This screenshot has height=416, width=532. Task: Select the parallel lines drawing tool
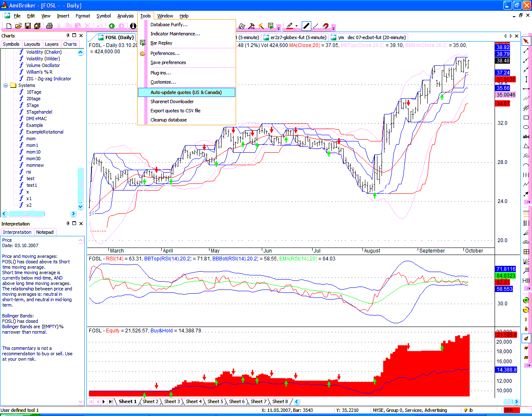tap(526, 99)
